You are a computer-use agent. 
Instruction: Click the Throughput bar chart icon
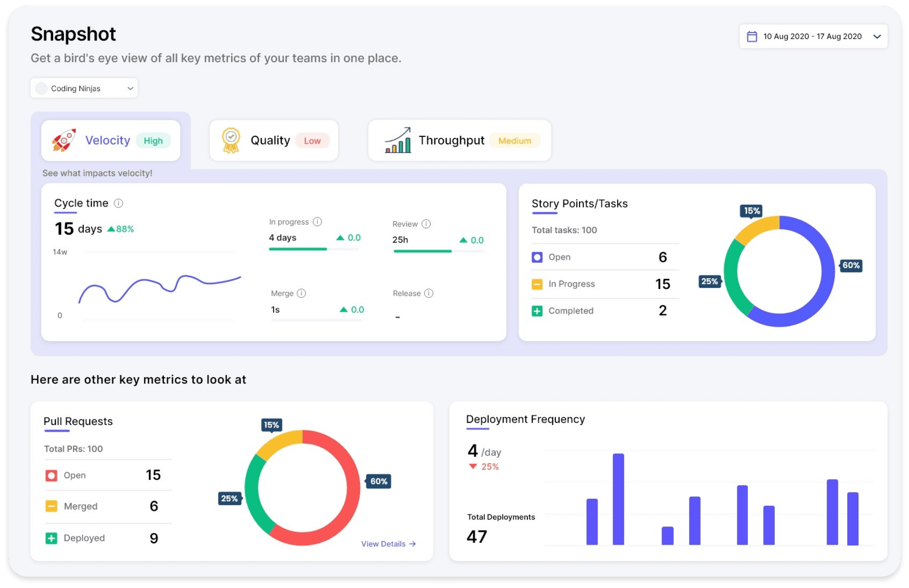pos(398,140)
